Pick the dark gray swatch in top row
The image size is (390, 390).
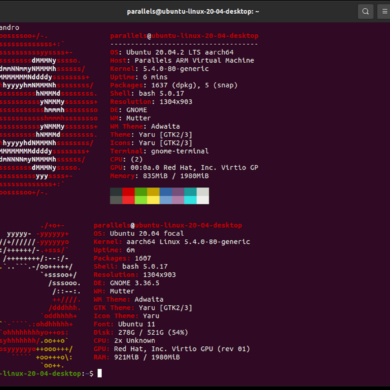click(116, 192)
